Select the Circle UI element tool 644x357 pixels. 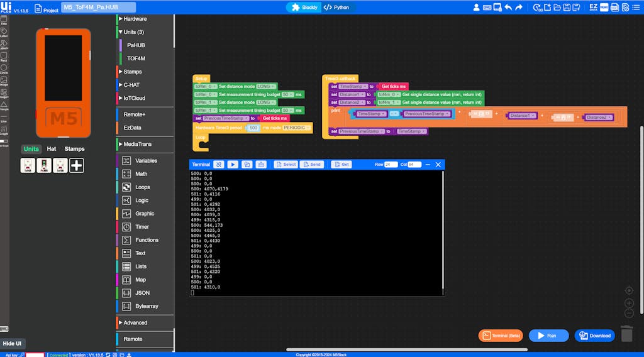(x=4, y=69)
